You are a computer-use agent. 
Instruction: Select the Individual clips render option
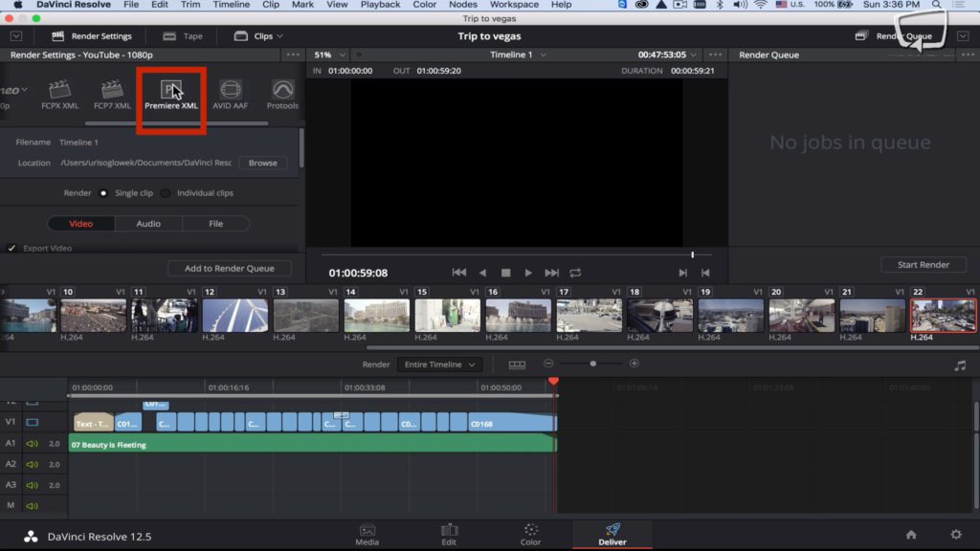165,192
